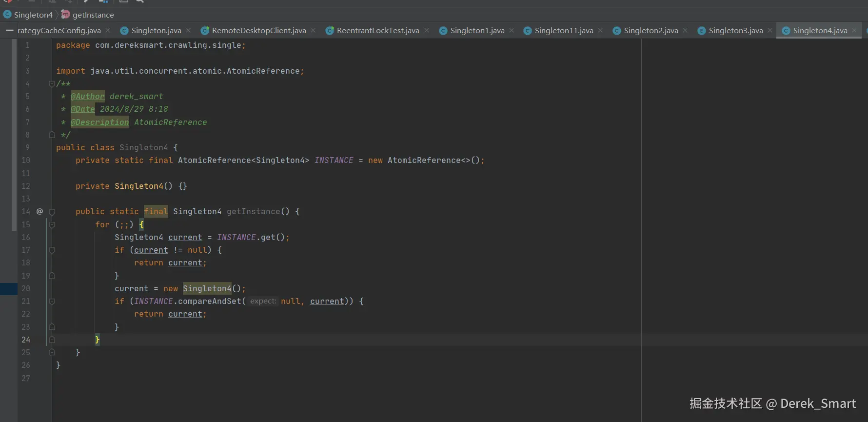Click the compareAndSet call on line 21
Image resolution: width=868 pixels, height=422 pixels.
click(x=210, y=301)
